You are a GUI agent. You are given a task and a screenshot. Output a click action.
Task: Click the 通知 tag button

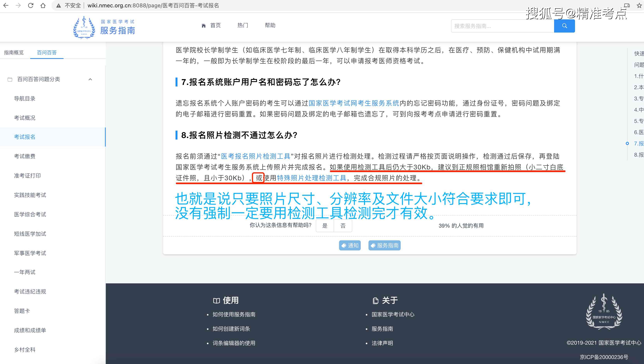coord(350,245)
